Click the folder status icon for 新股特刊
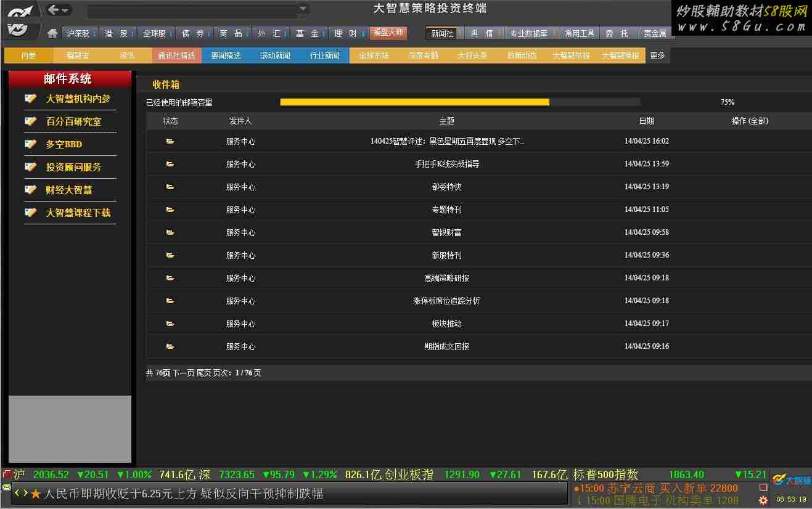The height and width of the screenshot is (509, 812). 170,256
